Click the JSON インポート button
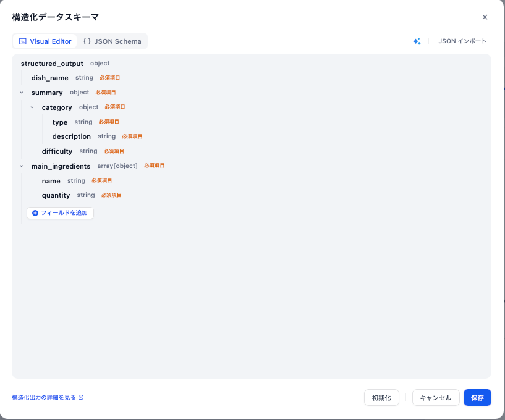 [462, 41]
